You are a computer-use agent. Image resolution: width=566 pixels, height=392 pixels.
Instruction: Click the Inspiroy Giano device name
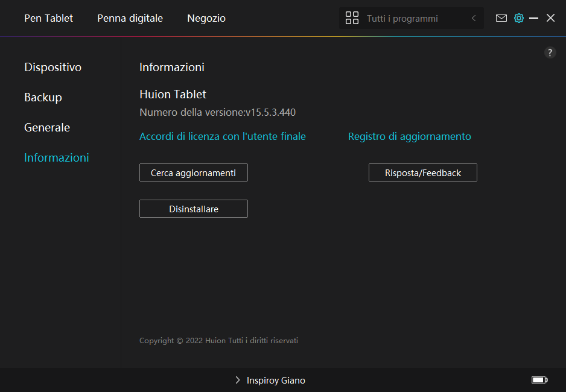click(276, 380)
